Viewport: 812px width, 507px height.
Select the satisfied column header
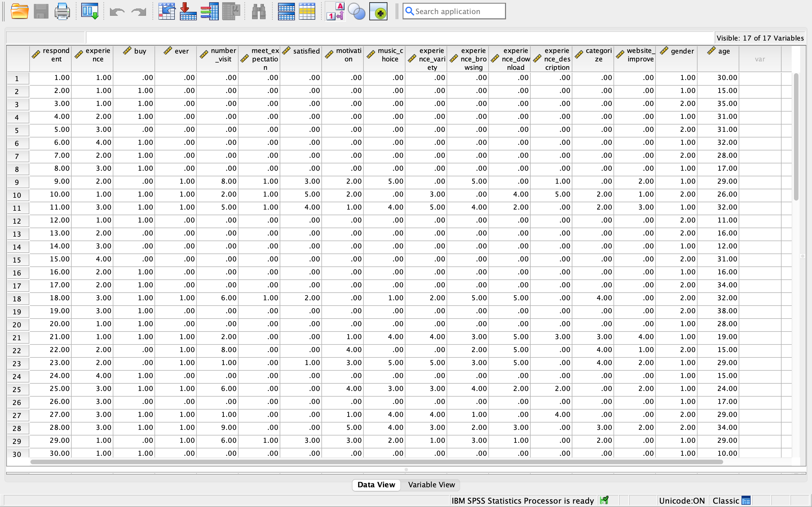pyautogui.click(x=301, y=58)
